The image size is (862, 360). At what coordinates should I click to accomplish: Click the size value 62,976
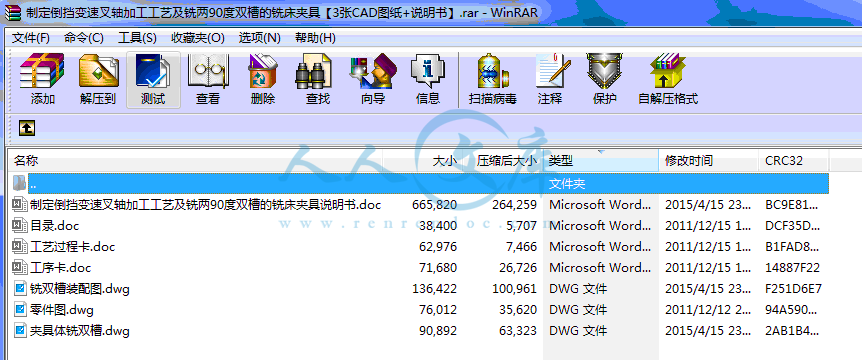(x=438, y=247)
